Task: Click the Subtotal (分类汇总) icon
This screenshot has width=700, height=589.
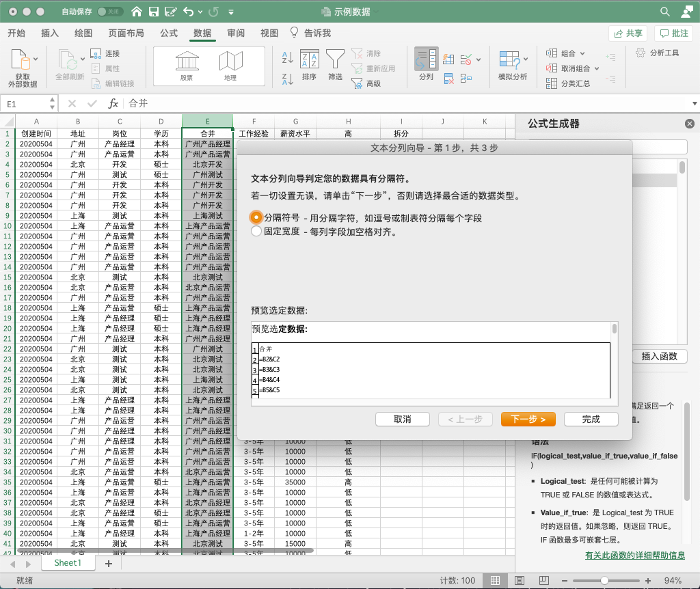Action: coord(552,83)
